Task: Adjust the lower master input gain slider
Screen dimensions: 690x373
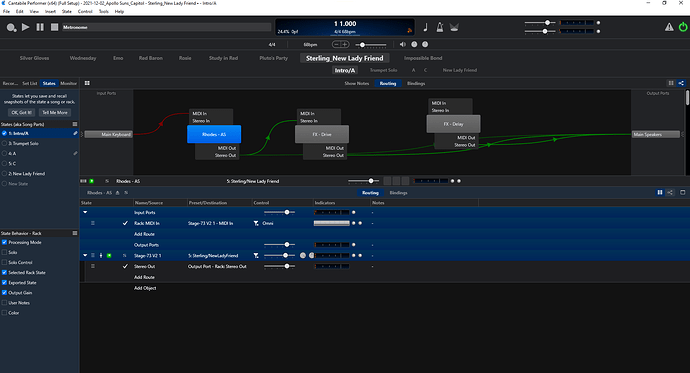Action: [540, 31]
